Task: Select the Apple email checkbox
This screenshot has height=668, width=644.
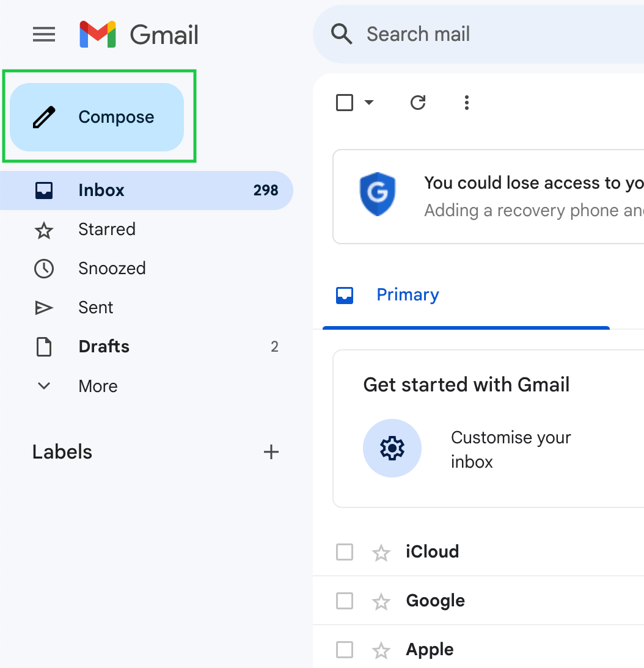Action: click(345, 650)
